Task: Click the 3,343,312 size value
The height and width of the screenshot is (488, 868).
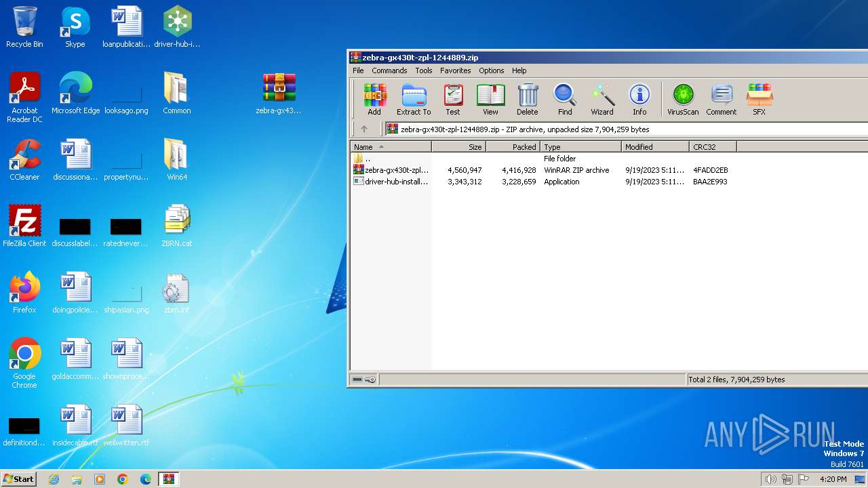Action: click(465, 182)
